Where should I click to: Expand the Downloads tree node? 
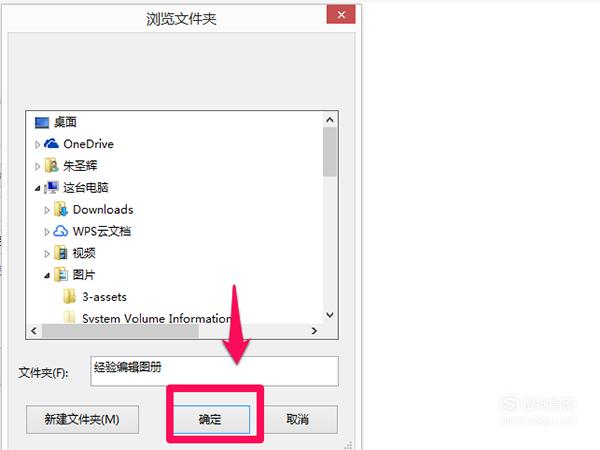coord(47,210)
